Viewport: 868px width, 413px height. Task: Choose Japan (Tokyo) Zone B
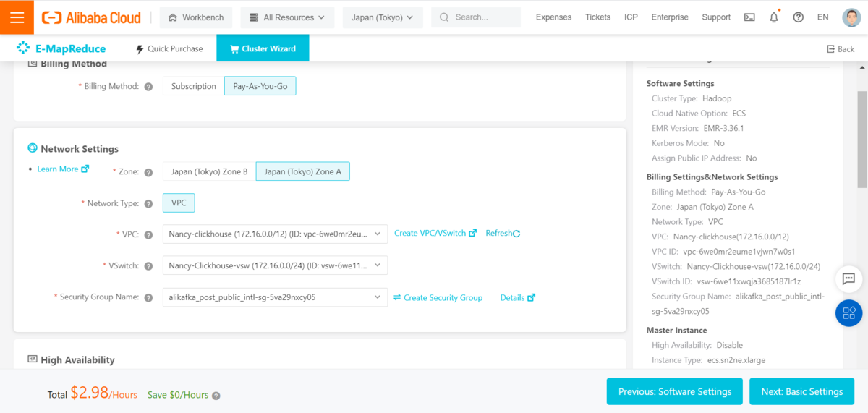click(x=209, y=171)
